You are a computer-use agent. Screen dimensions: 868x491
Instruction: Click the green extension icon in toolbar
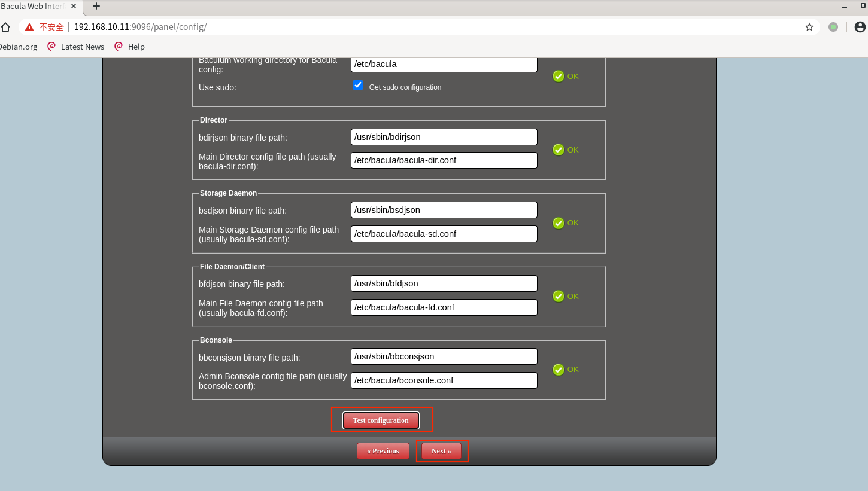click(x=833, y=27)
